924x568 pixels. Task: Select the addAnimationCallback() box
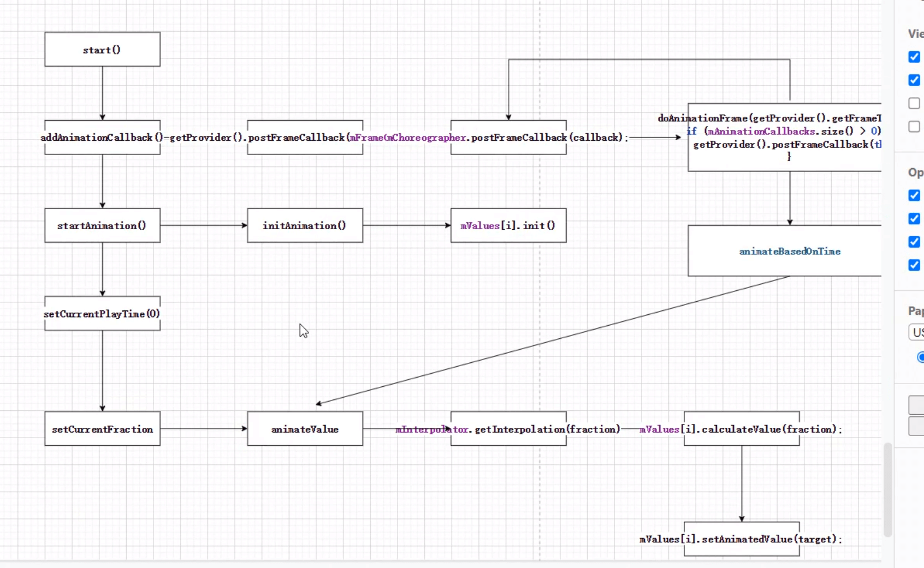(x=102, y=137)
